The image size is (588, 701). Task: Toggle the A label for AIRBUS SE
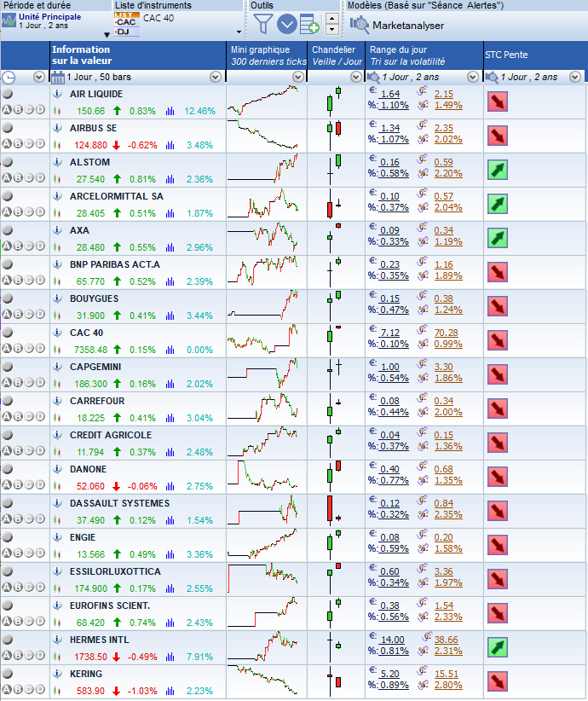point(7,143)
